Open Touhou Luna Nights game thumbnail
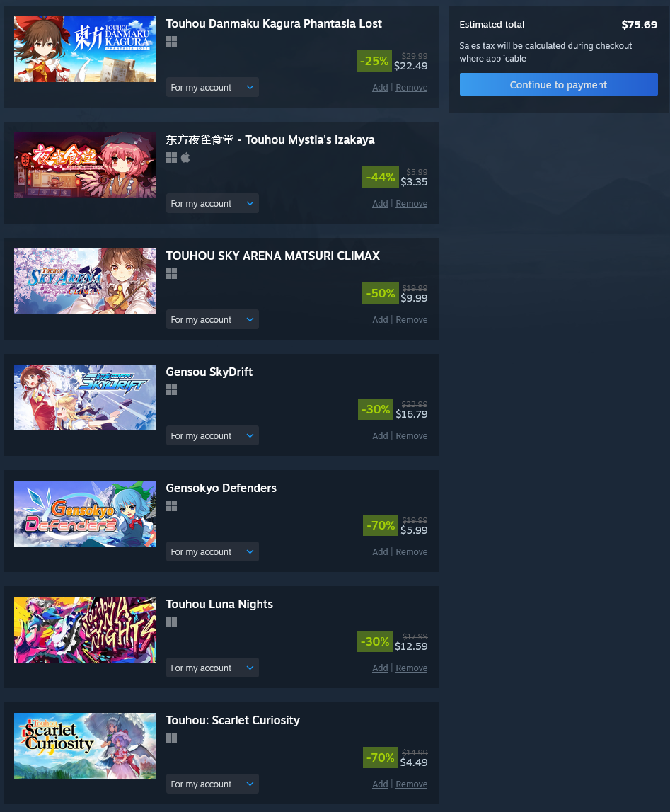Viewport: 670px width, 812px height. tap(85, 630)
